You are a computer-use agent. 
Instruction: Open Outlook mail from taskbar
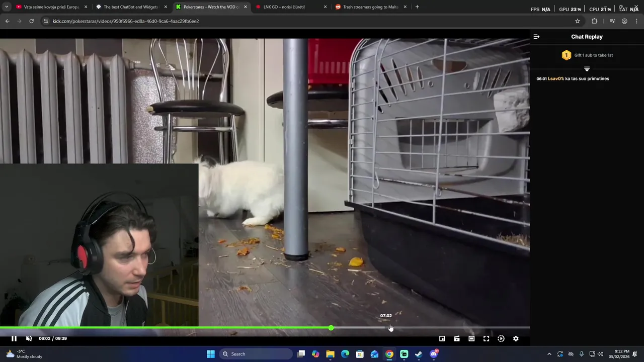(x=374, y=354)
